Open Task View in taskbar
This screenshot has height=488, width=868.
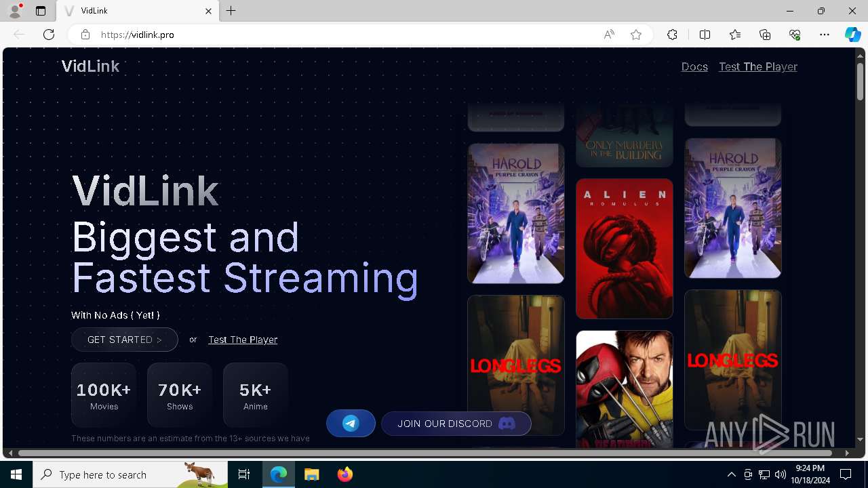point(244,474)
